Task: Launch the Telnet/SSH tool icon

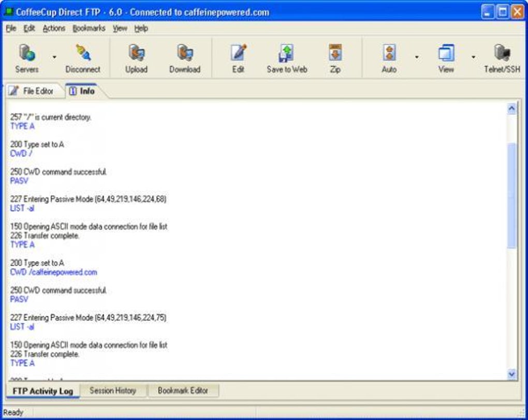Action: click(502, 53)
